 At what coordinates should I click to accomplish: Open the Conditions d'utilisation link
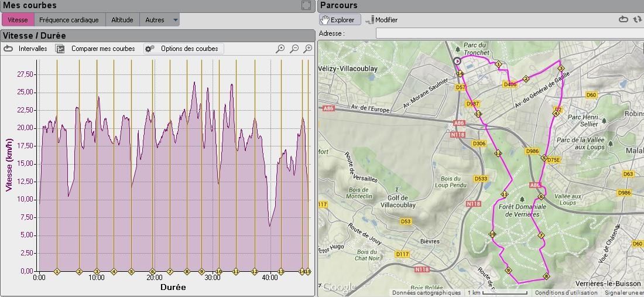pos(566,292)
